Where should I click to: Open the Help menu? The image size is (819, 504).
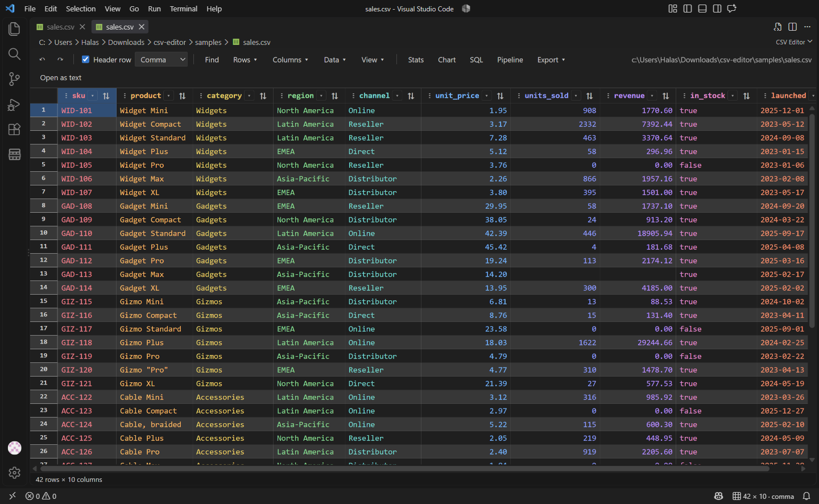[214, 9]
